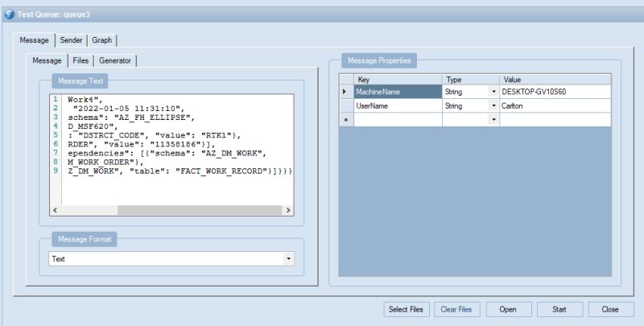The width and height of the screenshot is (644, 326).
Task: Click line number 1 in the editor gutter
Action: pyautogui.click(x=56, y=99)
